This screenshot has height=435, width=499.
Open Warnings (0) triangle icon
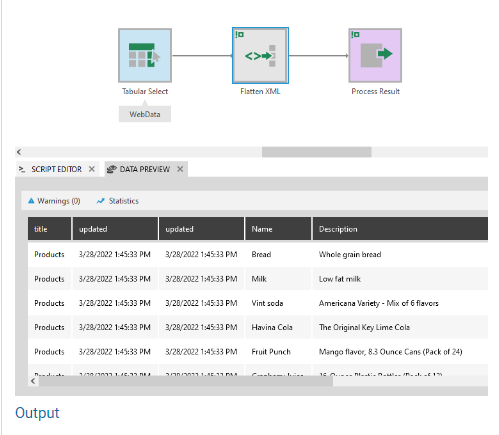coord(31,201)
